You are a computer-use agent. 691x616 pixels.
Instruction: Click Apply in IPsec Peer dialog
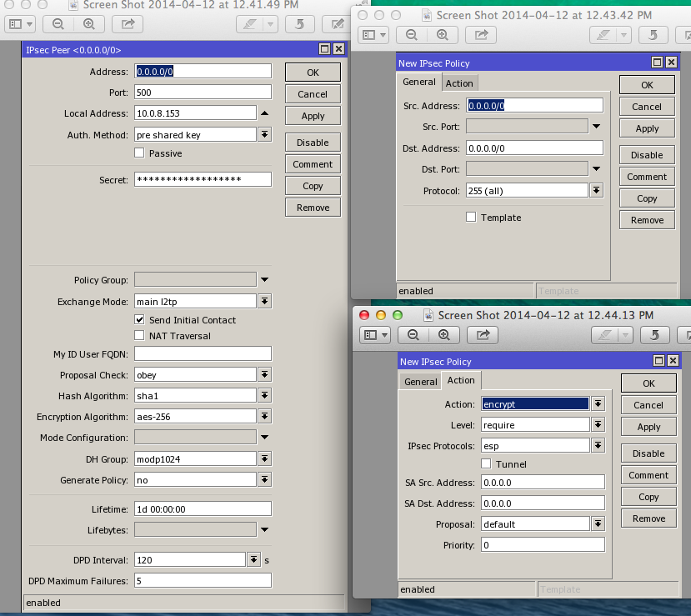[313, 116]
